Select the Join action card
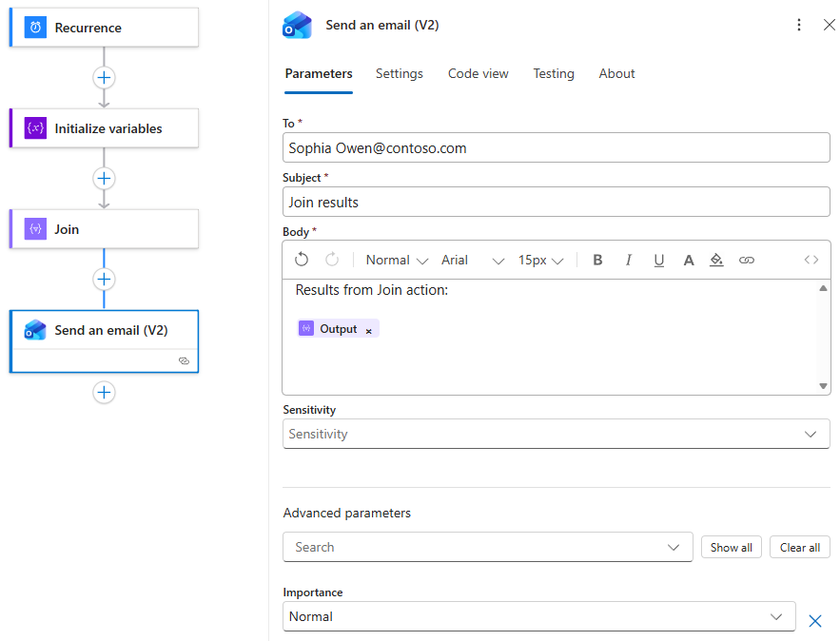The height and width of the screenshot is (641, 840). [x=104, y=228]
